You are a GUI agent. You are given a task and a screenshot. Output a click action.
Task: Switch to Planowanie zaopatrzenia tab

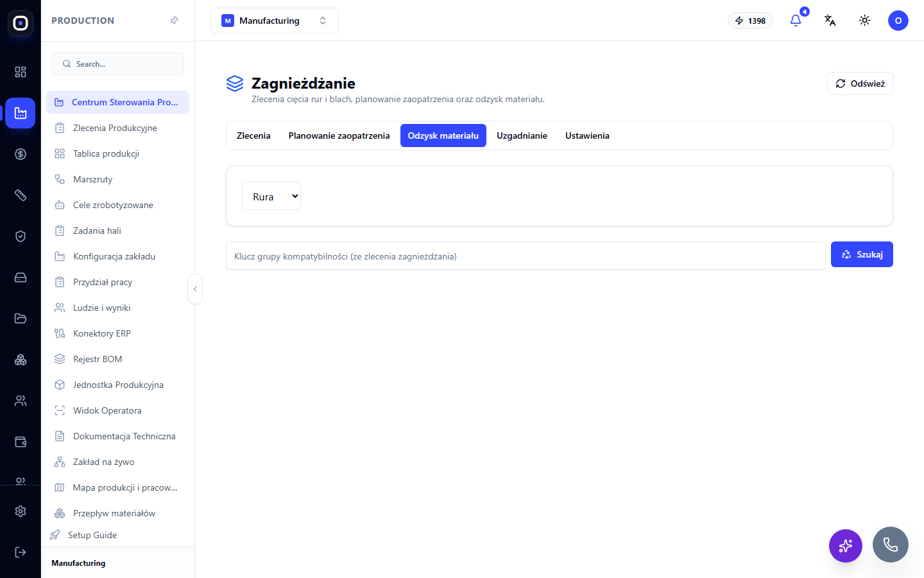pos(339,136)
